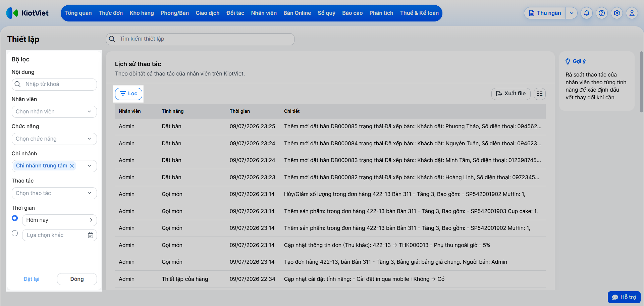This screenshot has height=306, width=644.
Task: Click magnifier icon in Nhập từ khoá field
Action: 18,84
